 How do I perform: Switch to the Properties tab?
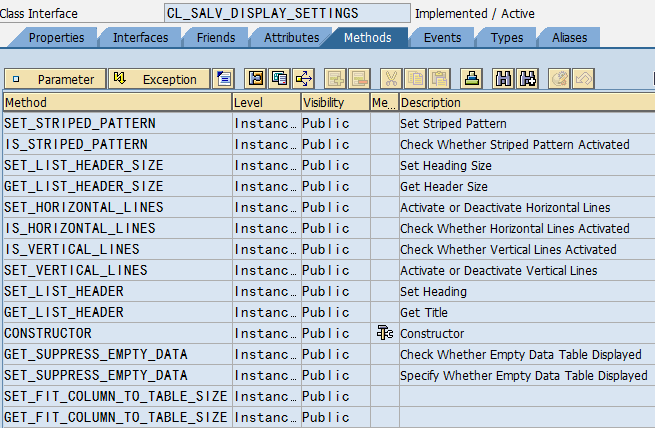coord(56,38)
